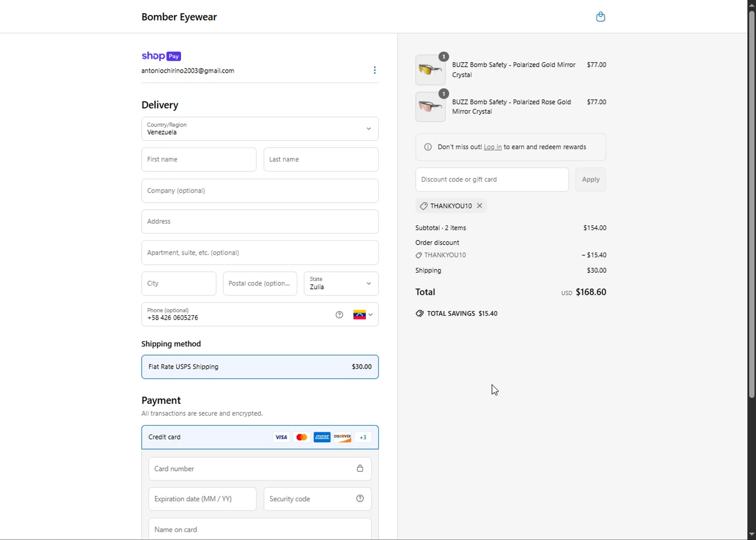
Task: Click the Visa card logo
Action: click(x=281, y=437)
